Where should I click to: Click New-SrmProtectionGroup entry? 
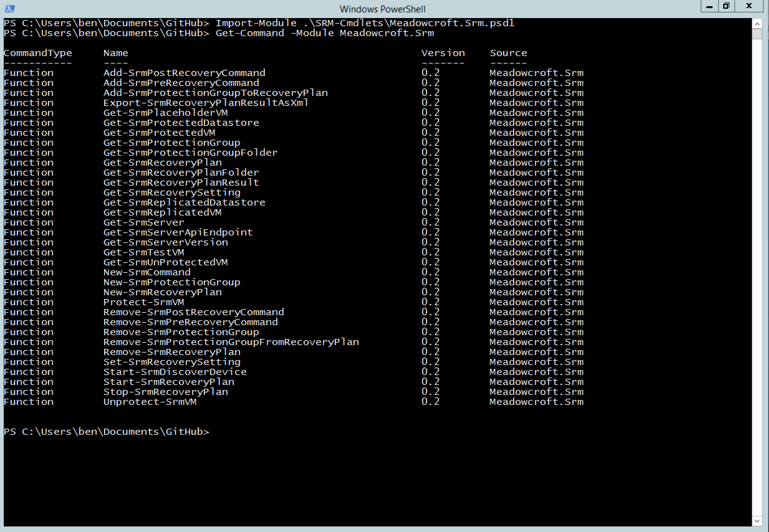(172, 283)
